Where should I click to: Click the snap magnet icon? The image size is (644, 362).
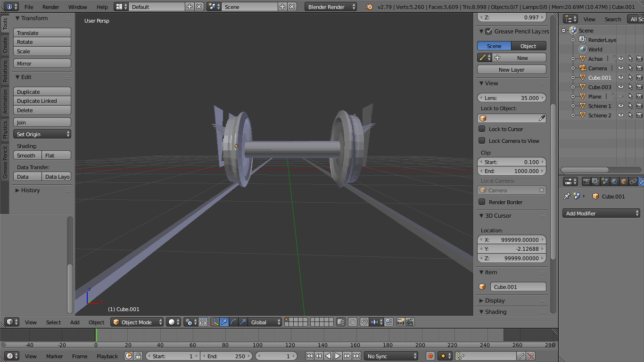pos(364,322)
